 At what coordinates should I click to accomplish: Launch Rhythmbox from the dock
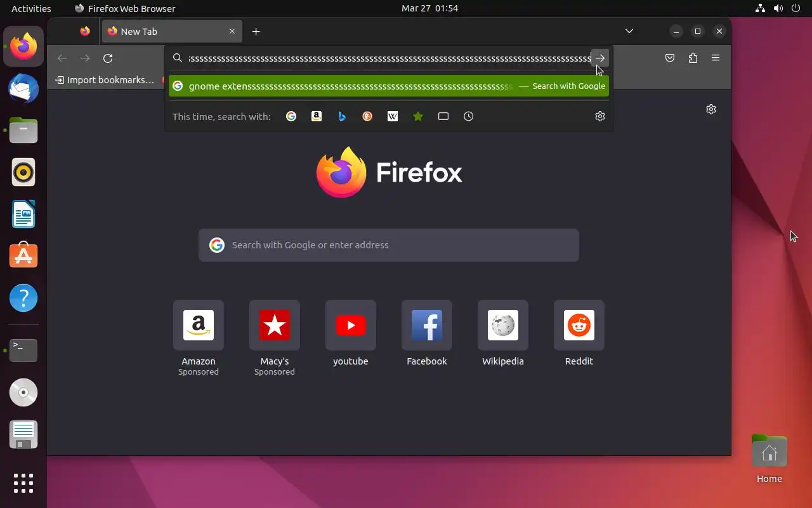[x=23, y=172]
